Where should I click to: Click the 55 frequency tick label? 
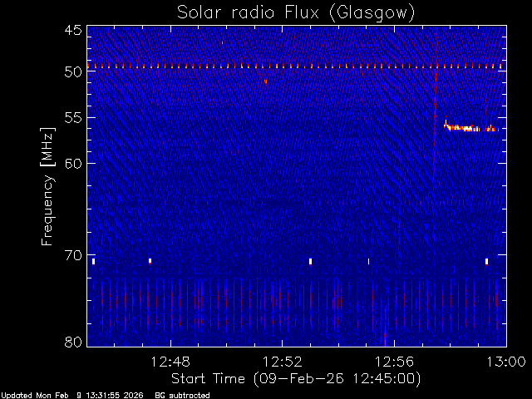point(73,118)
